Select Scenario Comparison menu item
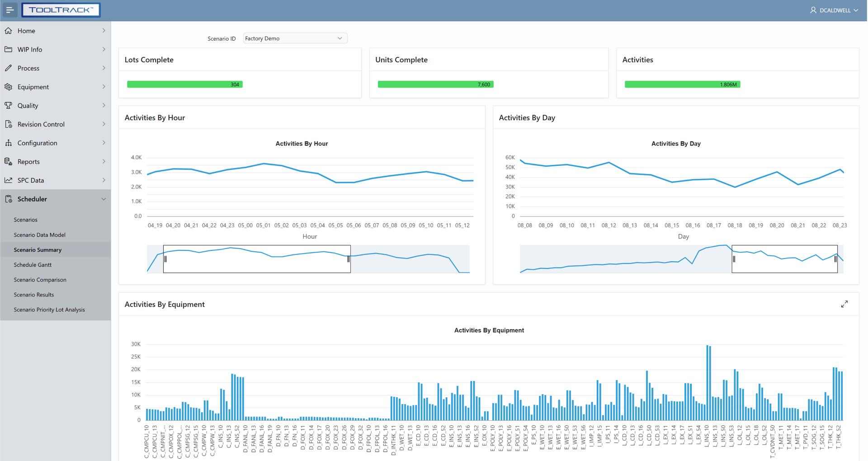The width and height of the screenshot is (868, 461). click(x=40, y=280)
